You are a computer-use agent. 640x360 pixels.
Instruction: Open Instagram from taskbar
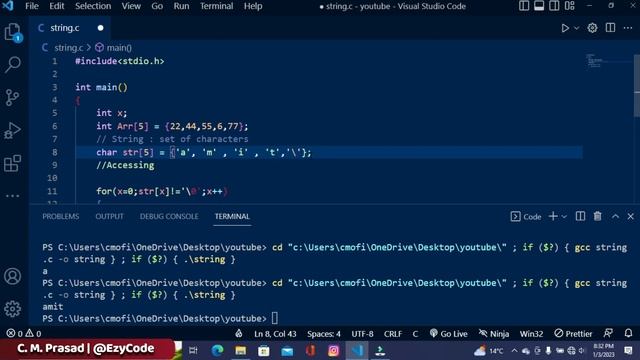[333, 350]
